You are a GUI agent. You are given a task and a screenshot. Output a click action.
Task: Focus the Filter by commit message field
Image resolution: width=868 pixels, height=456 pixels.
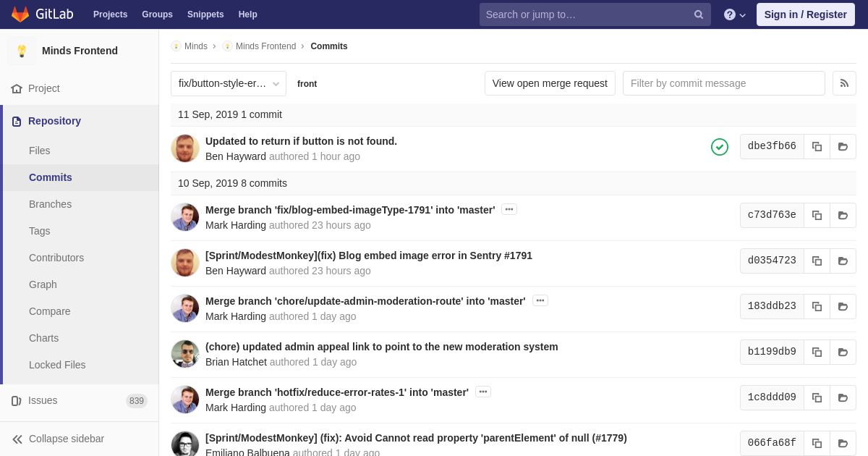[724, 83]
